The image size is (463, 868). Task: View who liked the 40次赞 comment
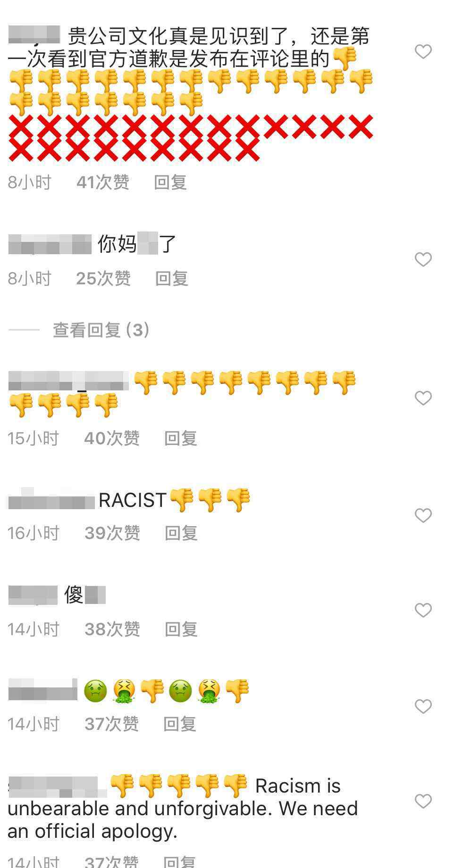point(112,438)
